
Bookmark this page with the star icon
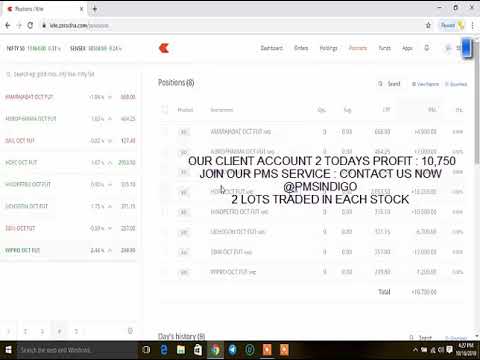pyautogui.click(x=428, y=25)
